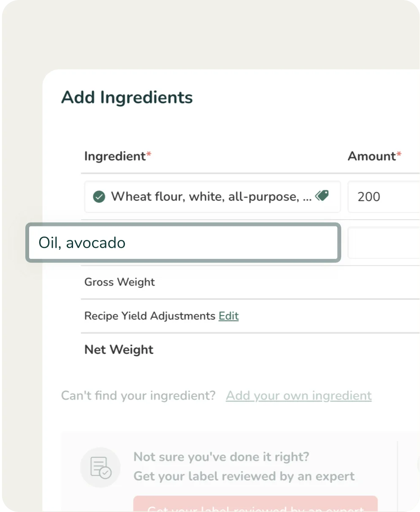
Task: Click the red asterisk next to Ingredient
Action: pyautogui.click(x=149, y=155)
